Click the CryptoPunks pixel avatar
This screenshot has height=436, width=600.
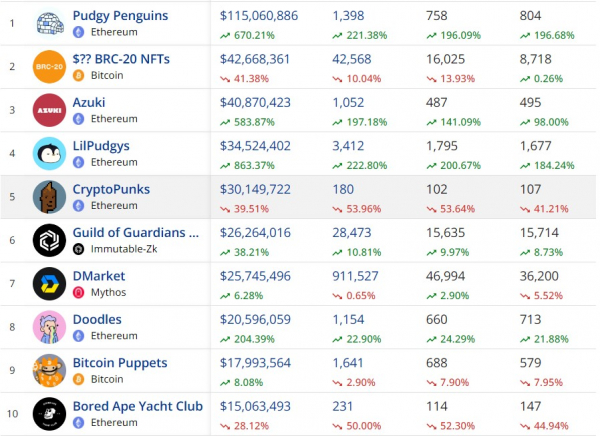coord(50,197)
